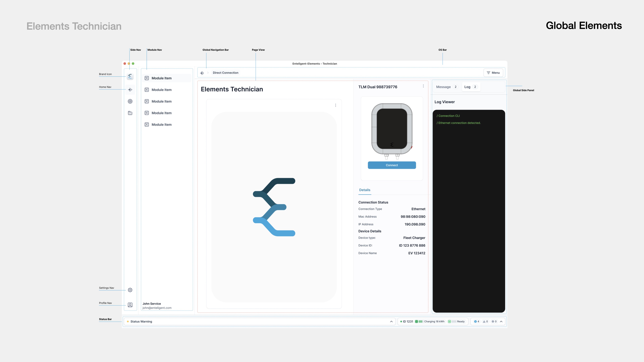Select the first Module Item

click(162, 78)
